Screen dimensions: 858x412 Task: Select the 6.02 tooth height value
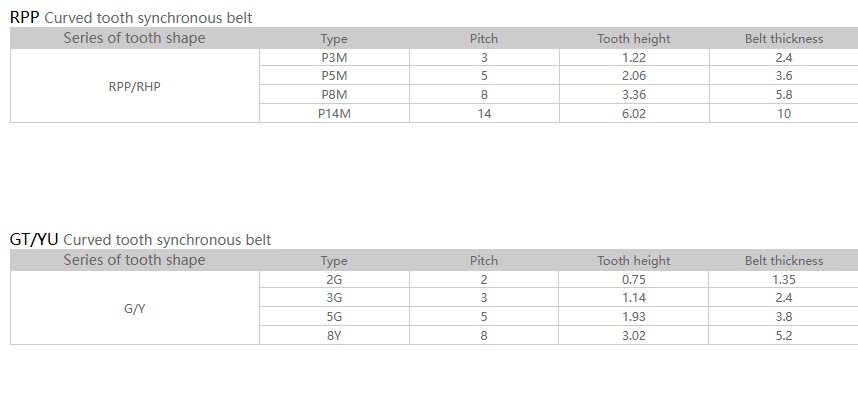[x=634, y=114]
